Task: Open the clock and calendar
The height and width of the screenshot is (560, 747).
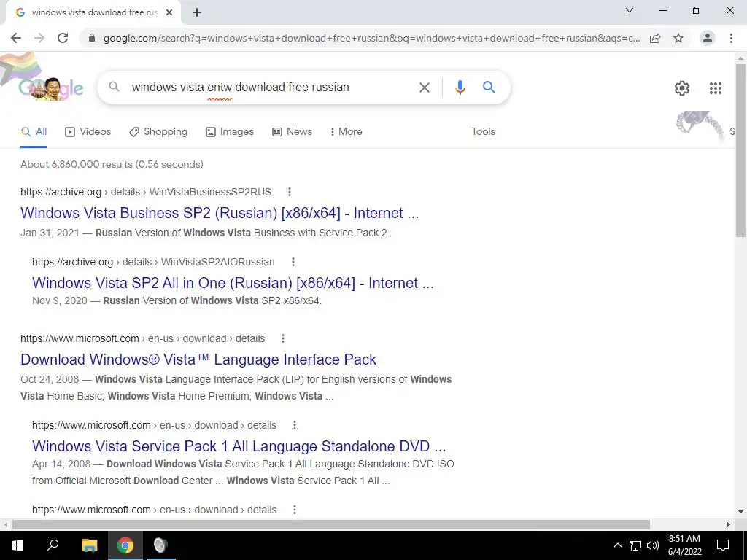Action: (684, 545)
